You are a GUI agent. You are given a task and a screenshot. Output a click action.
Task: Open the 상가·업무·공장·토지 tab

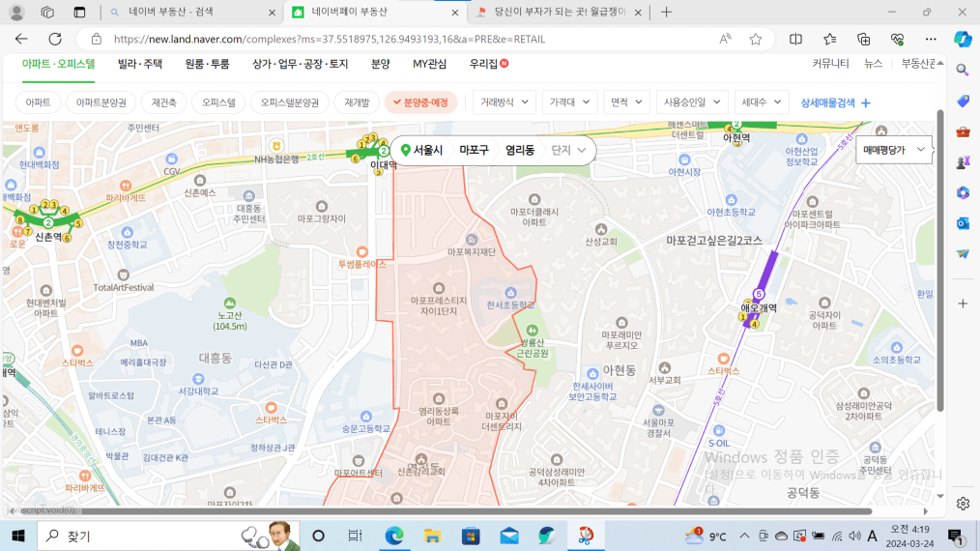(300, 64)
